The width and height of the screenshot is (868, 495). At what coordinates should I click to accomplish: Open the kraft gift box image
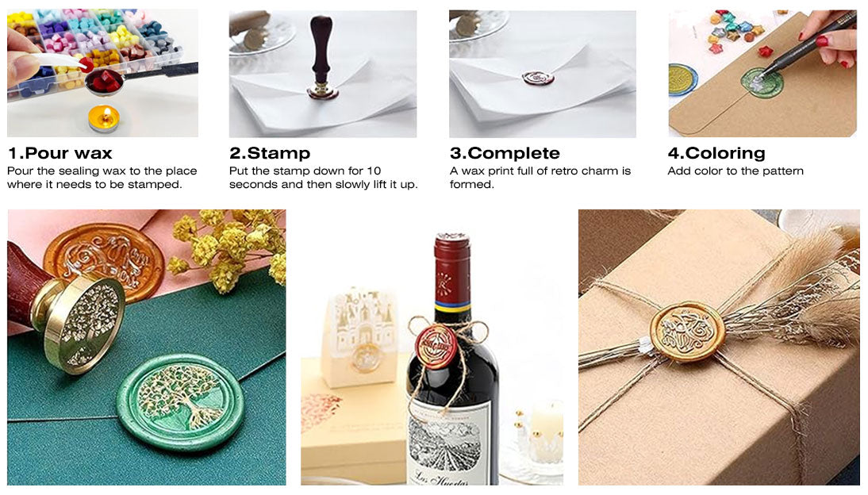click(719, 347)
